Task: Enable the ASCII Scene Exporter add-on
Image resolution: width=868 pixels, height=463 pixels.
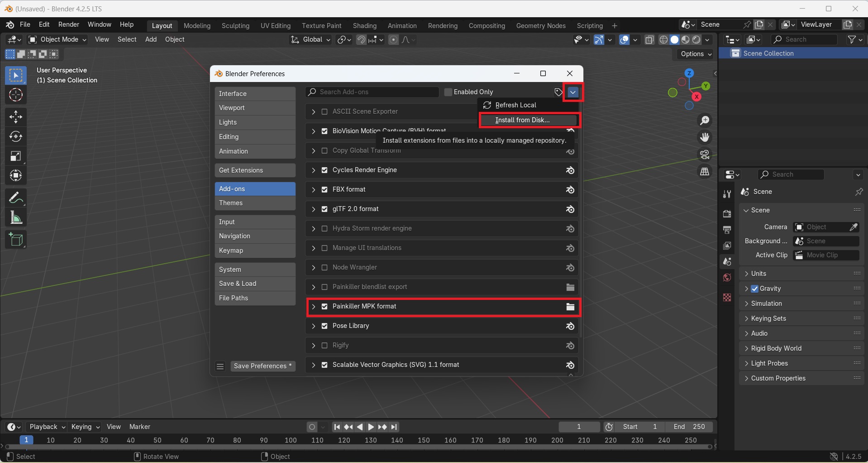Action: 324,112
